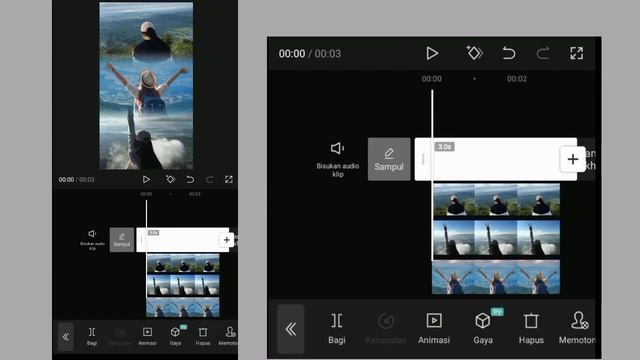
Task: Add a clip with the small phone view plus button
Action: point(227,240)
